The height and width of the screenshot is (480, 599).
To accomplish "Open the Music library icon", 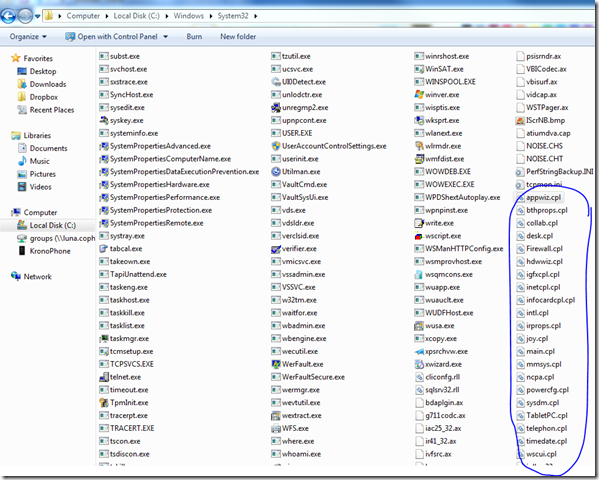I will [22, 161].
